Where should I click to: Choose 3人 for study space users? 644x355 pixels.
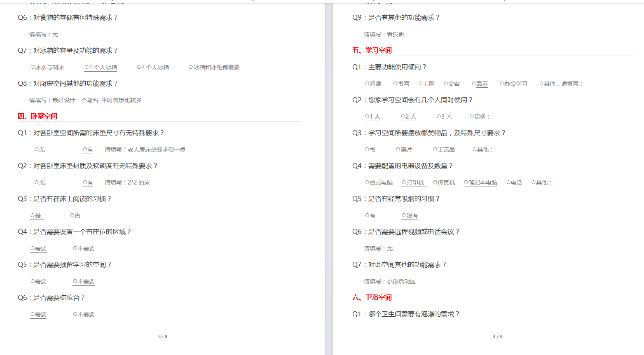click(444, 117)
